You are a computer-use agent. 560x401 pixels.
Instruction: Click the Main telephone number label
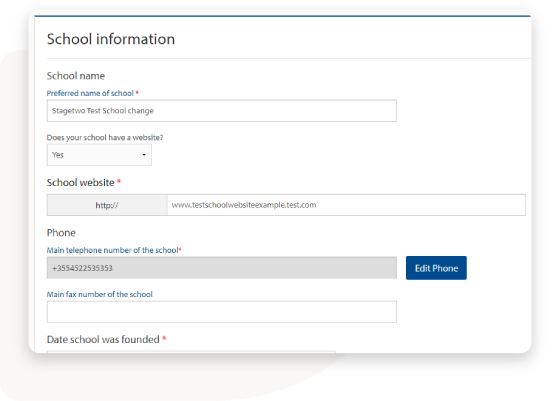[112, 250]
